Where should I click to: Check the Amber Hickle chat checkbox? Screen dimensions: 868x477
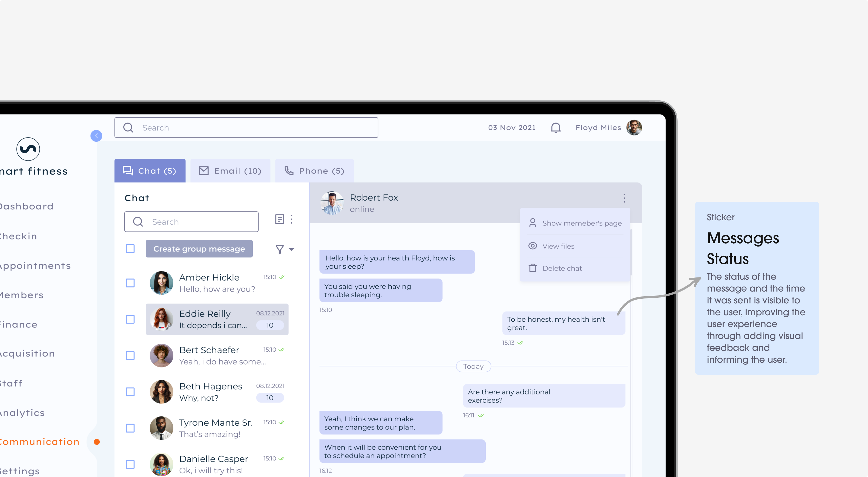click(130, 283)
